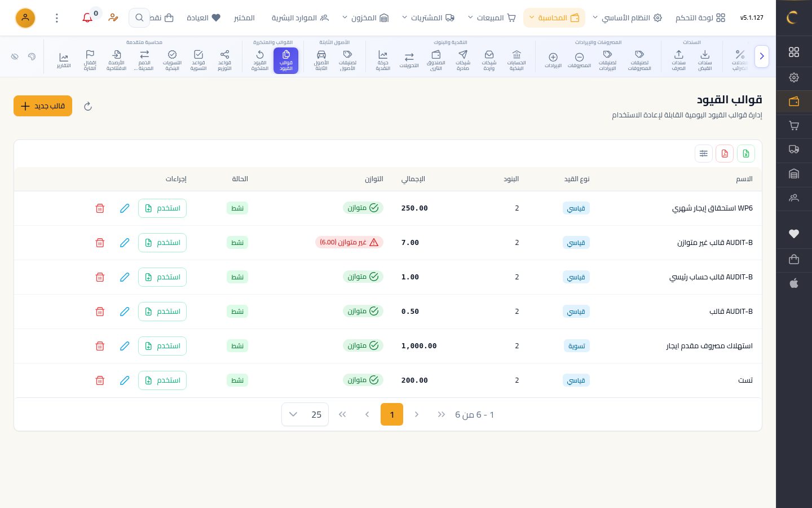Open العيادة menu item

click(204, 18)
